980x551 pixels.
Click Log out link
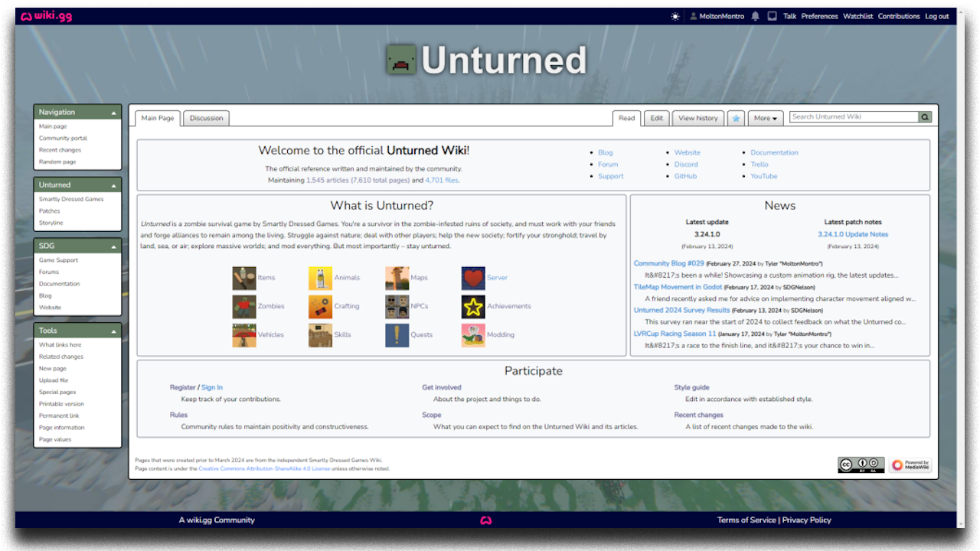[937, 16]
